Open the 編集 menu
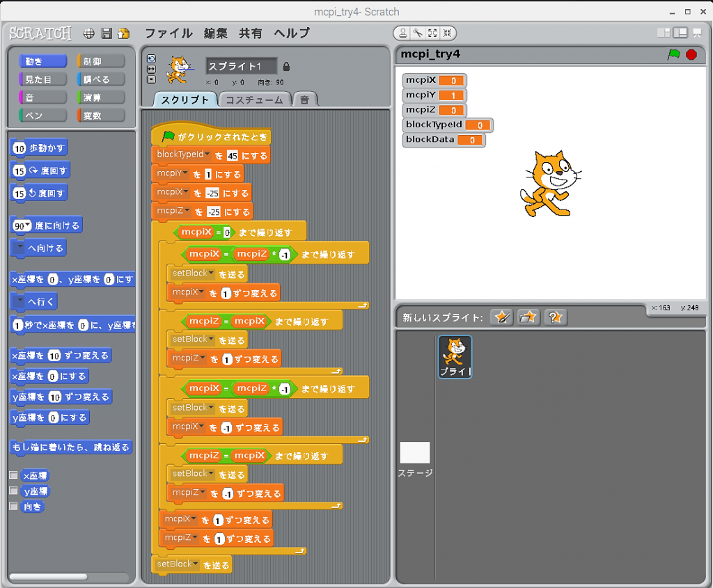This screenshot has height=588, width=713. tap(216, 33)
